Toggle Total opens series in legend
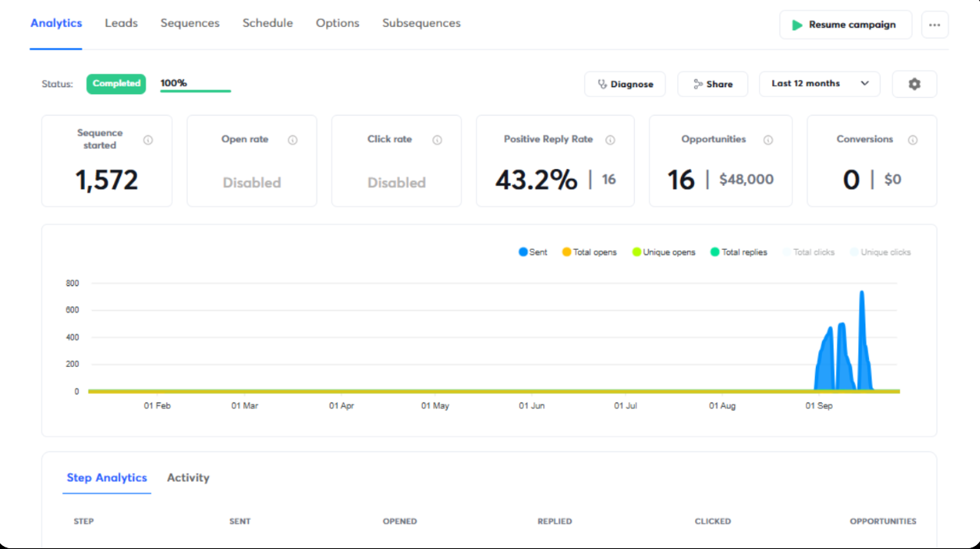This screenshot has width=980, height=549. (589, 252)
